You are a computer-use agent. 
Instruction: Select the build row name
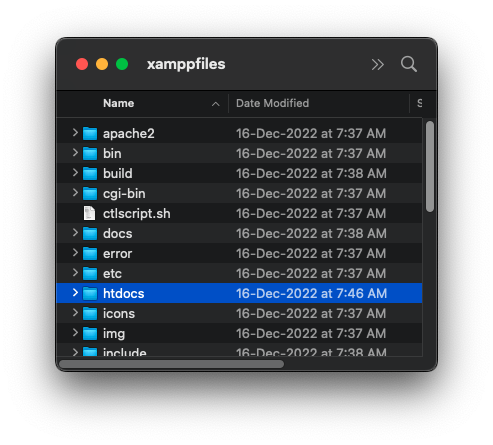pyautogui.click(x=118, y=174)
